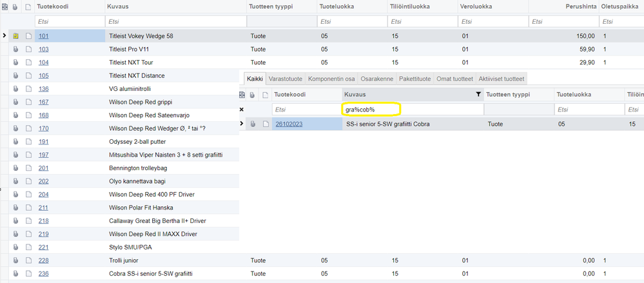Open product code link 136
Image resolution: width=644 pixels, height=283 pixels.
click(x=44, y=89)
